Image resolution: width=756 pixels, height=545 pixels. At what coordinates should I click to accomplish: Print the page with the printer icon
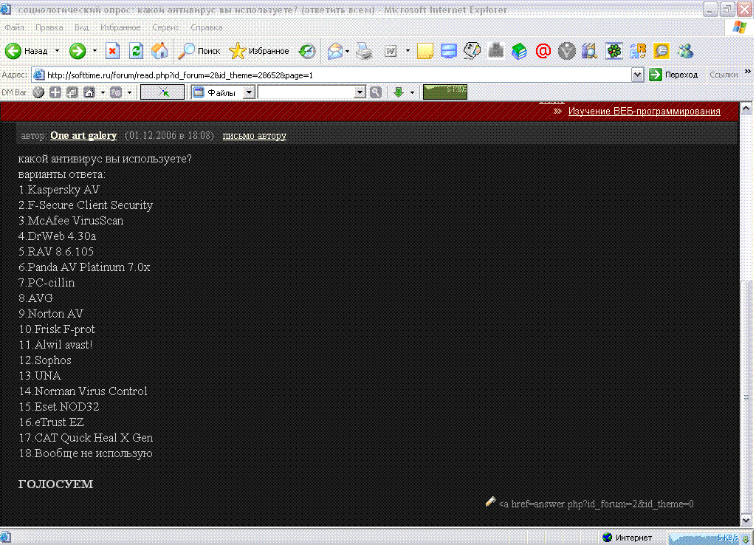click(365, 51)
